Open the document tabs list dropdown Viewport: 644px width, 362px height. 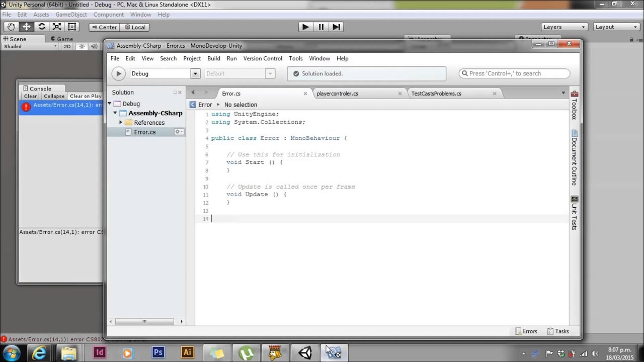[563, 93]
